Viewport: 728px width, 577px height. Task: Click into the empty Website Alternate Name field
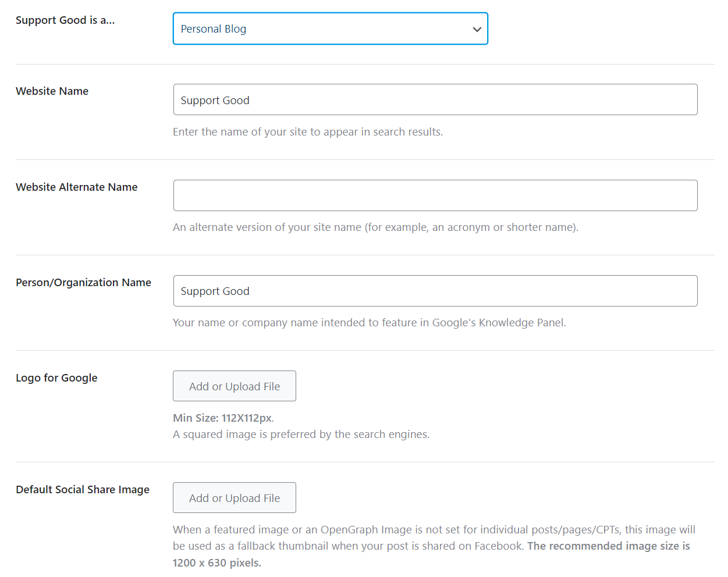(x=435, y=195)
